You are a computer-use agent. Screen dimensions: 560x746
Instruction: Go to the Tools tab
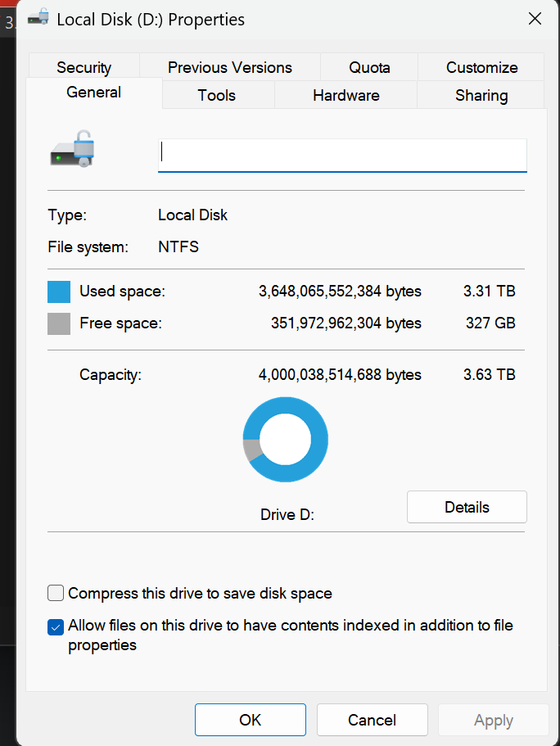pos(217,95)
